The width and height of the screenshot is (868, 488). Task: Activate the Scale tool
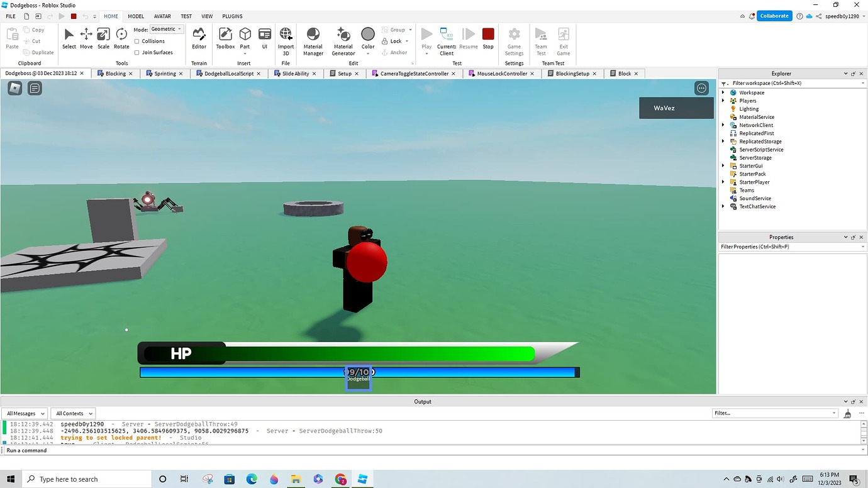[103, 38]
